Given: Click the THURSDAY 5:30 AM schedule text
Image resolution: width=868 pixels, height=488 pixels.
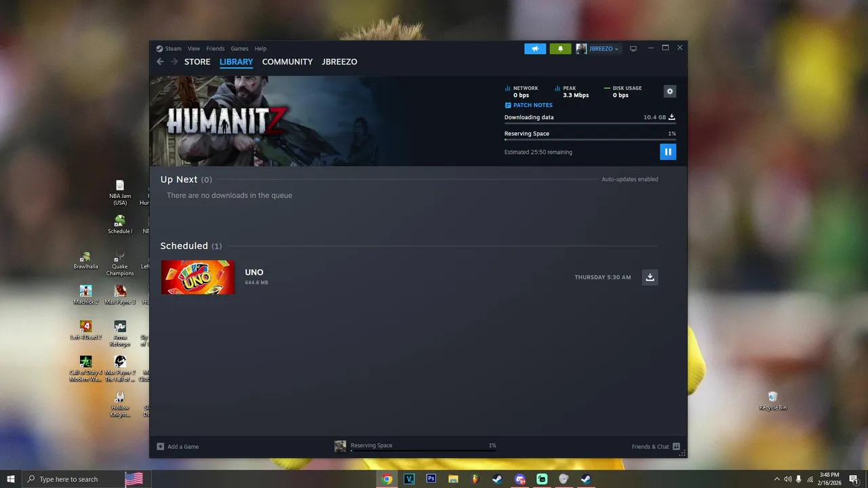Looking at the screenshot, I should coord(603,277).
